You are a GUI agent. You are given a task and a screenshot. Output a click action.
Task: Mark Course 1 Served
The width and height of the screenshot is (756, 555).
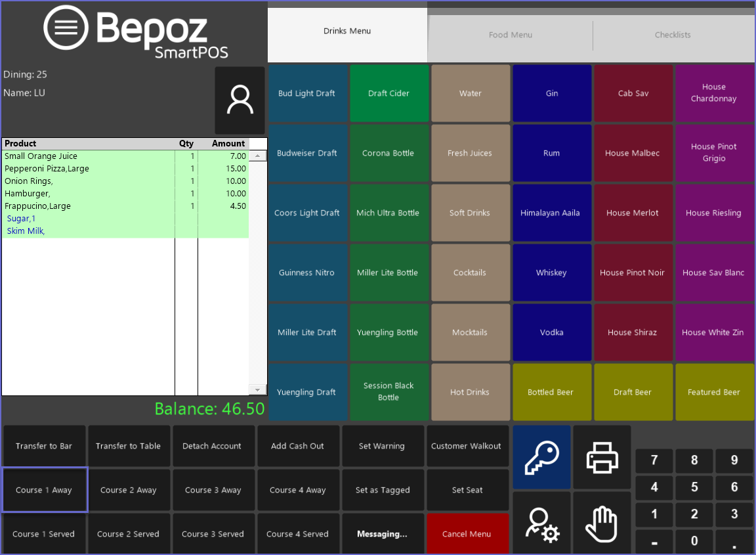point(44,534)
